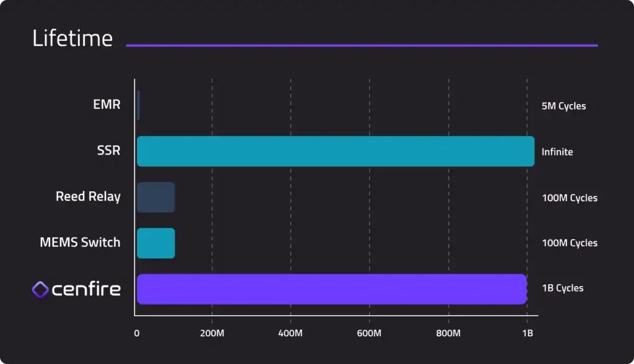Viewport: 634px width, 364px height.
Task: Toggle the EMR row label
Action: [x=106, y=104]
